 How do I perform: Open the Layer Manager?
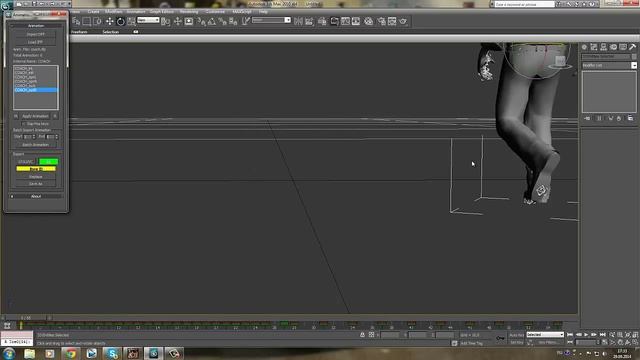(322, 21)
